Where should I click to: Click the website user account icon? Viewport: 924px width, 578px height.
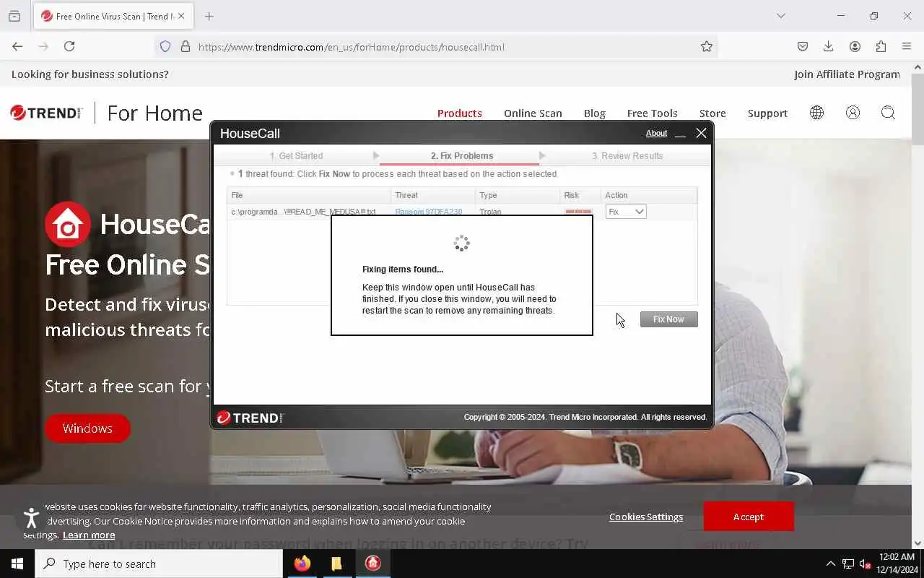point(853,113)
